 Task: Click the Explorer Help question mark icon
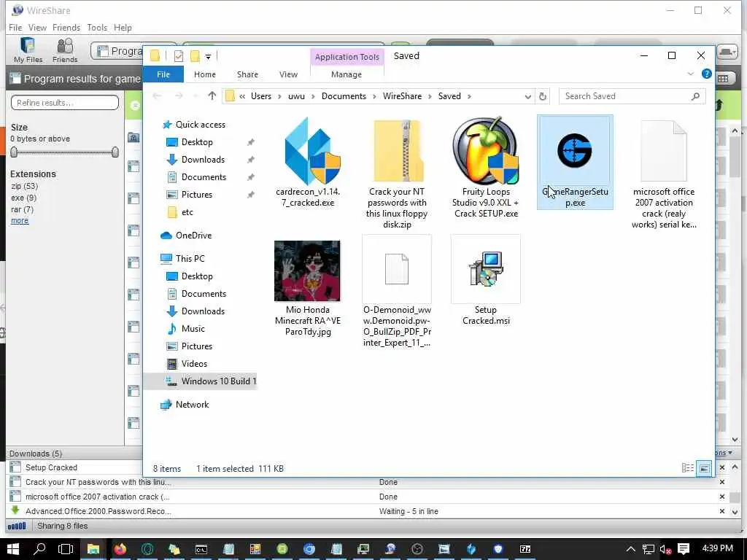706,74
